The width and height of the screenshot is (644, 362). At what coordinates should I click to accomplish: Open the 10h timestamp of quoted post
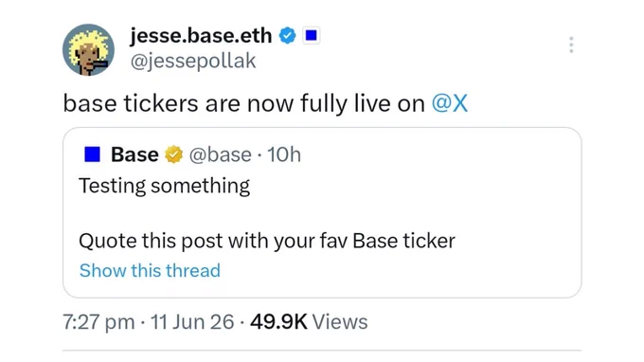point(284,154)
